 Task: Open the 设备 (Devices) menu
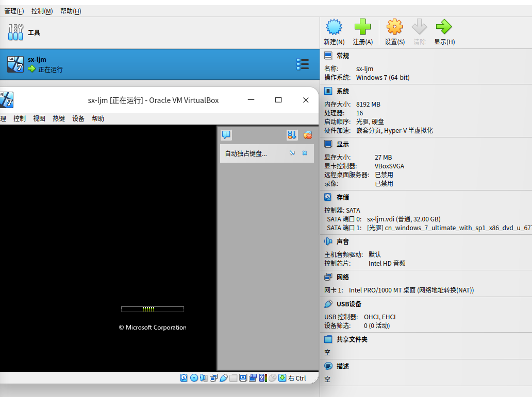[x=78, y=118]
